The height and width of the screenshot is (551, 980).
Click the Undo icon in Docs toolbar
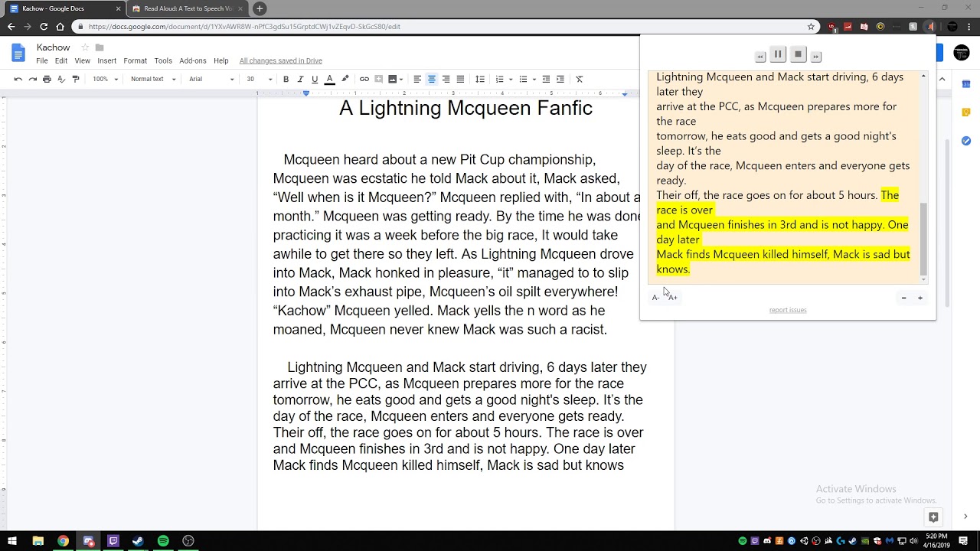click(18, 79)
